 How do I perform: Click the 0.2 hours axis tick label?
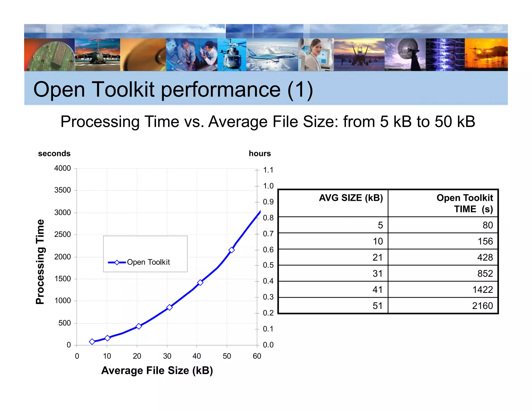click(268, 313)
